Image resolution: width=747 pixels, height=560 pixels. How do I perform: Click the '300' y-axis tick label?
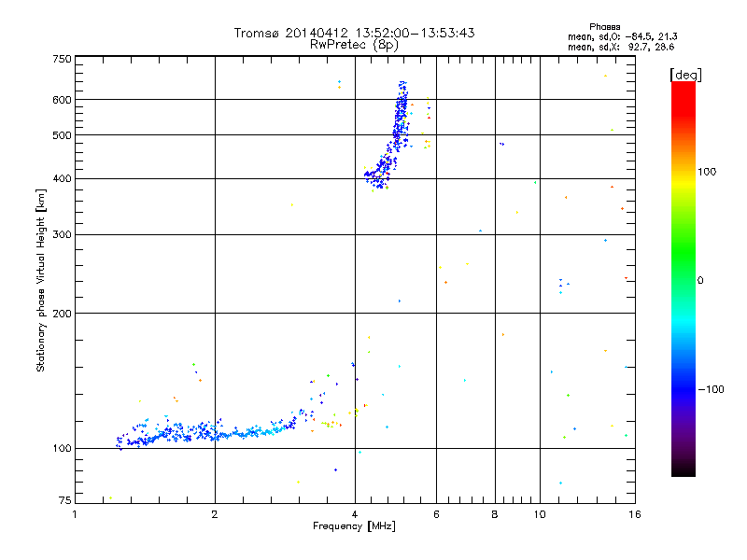[63, 235]
